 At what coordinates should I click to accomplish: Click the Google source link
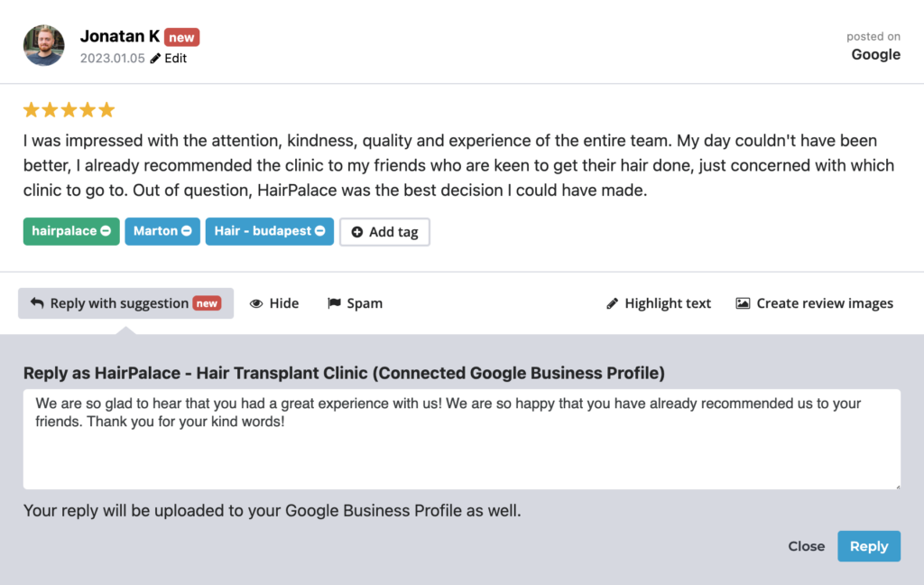pyautogui.click(x=875, y=54)
